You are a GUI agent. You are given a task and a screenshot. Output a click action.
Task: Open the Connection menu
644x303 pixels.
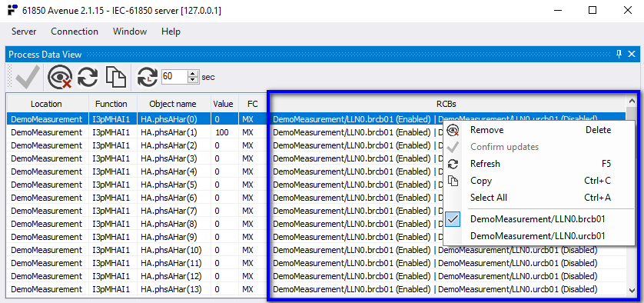tap(75, 32)
